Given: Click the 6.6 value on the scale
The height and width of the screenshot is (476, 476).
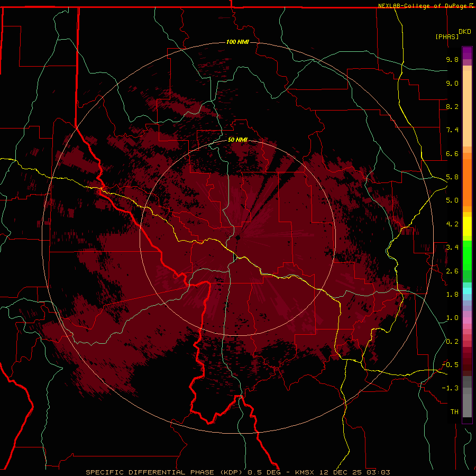Looking at the screenshot, I should coord(452,153).
